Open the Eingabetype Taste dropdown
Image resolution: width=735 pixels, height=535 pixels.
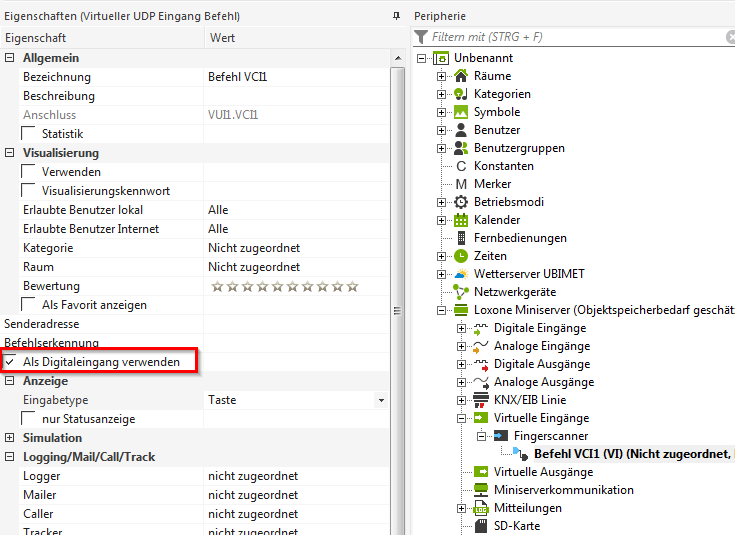tap(381, 400)
